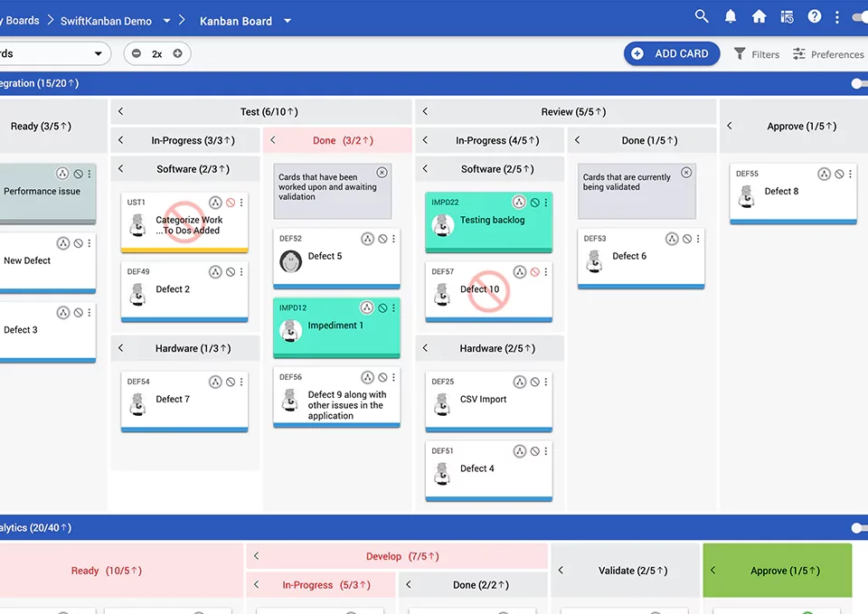Open three-dot menu on Impediment 1 card

tap(394, 307)
